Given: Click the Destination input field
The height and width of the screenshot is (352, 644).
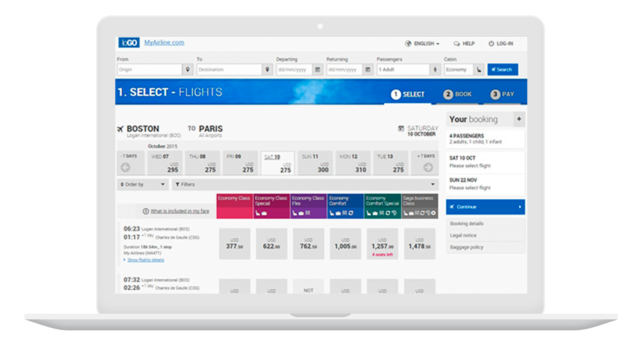Looking at the screenshot, I should click(229, 69).
